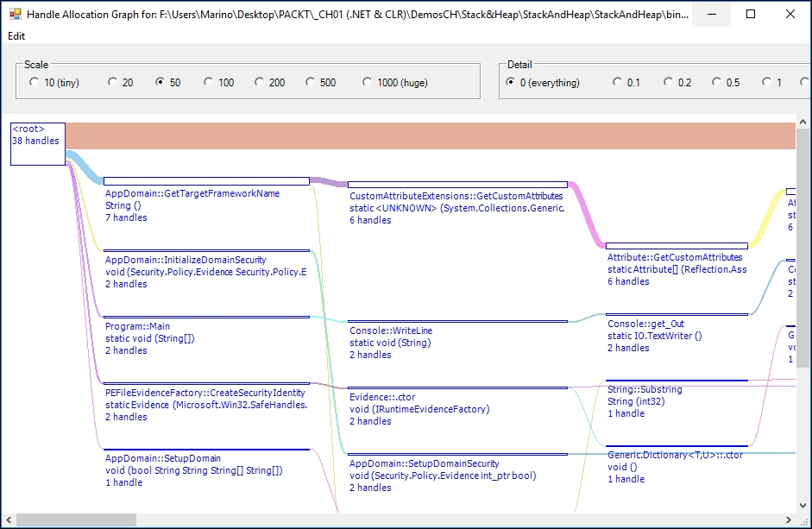Select the root 38 handles node
The image size is (812, 529).
[38, 144]
